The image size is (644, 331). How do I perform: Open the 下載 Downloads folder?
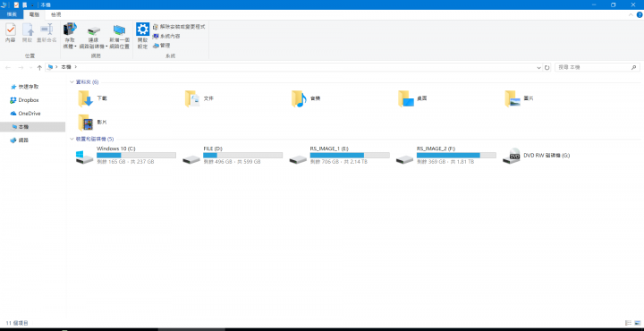point(86,99)
